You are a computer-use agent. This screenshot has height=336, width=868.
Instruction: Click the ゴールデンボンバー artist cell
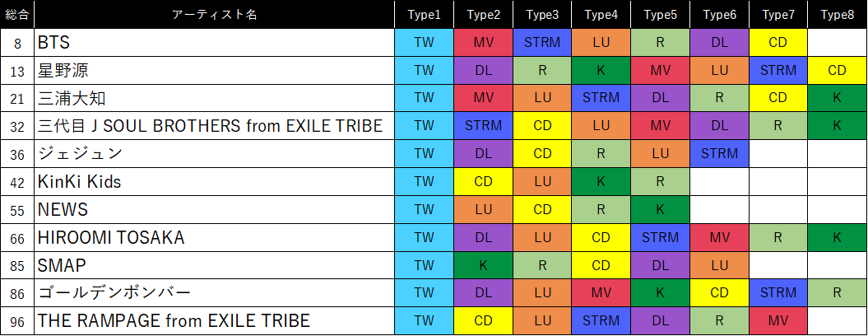[x=215, y=293]
